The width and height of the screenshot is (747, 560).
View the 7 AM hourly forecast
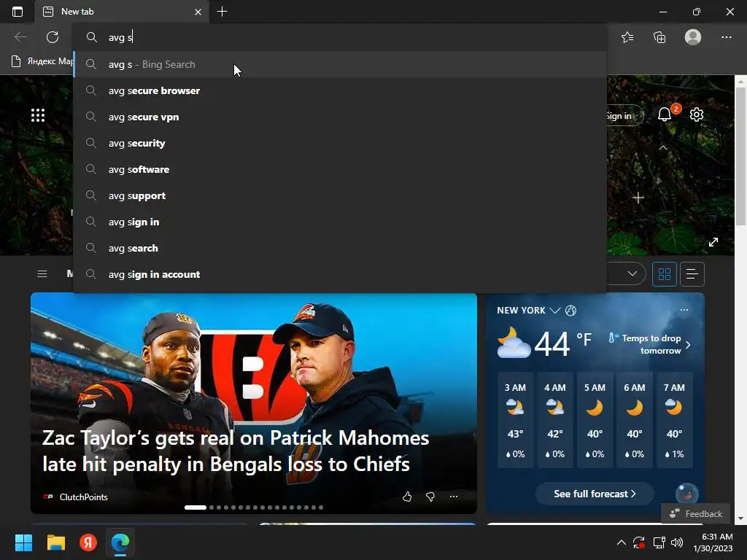click(674, 420)
